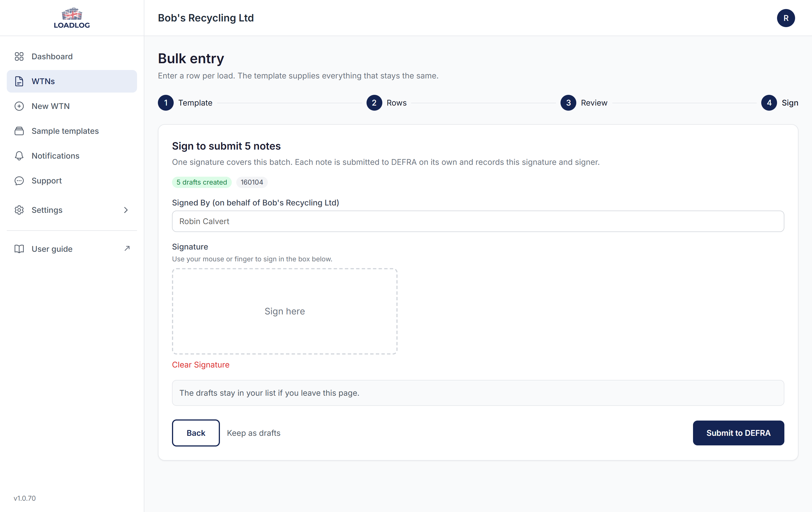Click the Settings gear icon
812x512 pixels.
pos(19,210)
